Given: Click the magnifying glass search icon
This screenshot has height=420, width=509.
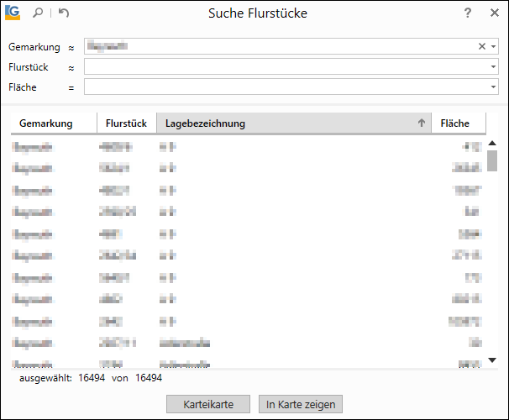Looking at the screenshot, I should (39, 13).
